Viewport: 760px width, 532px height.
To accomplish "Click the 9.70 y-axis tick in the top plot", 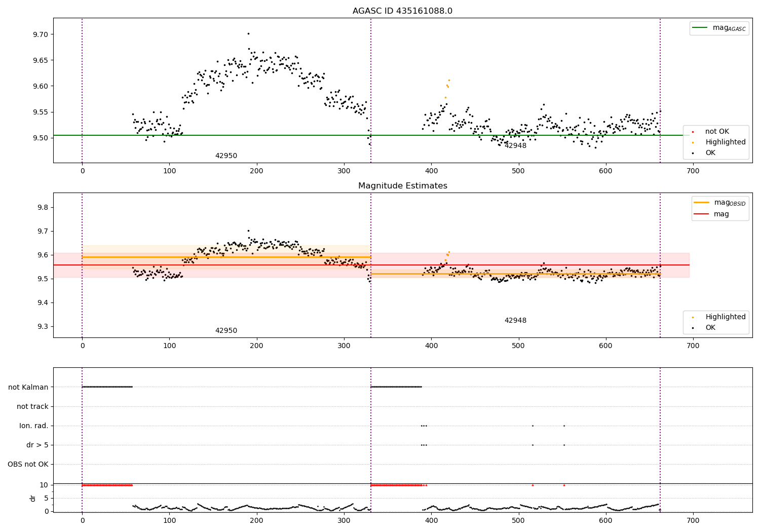I will coord(41,35).
